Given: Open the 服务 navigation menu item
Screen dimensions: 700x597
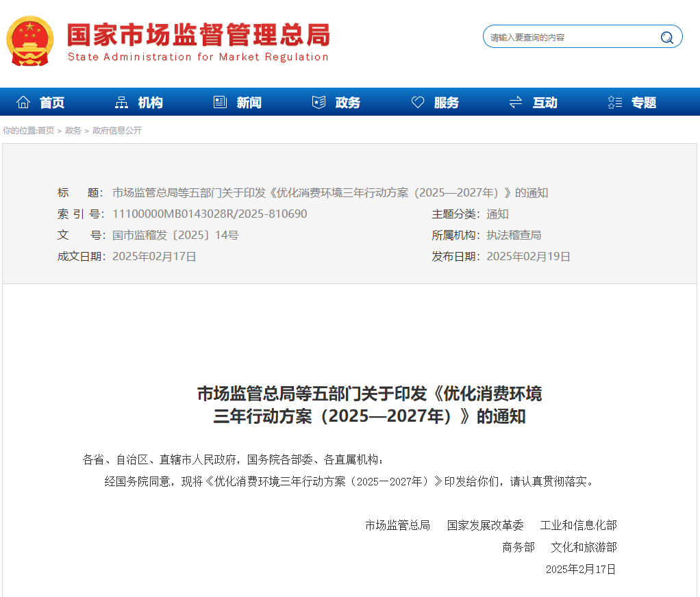Looking at the screenshot, I should point(447,103).
